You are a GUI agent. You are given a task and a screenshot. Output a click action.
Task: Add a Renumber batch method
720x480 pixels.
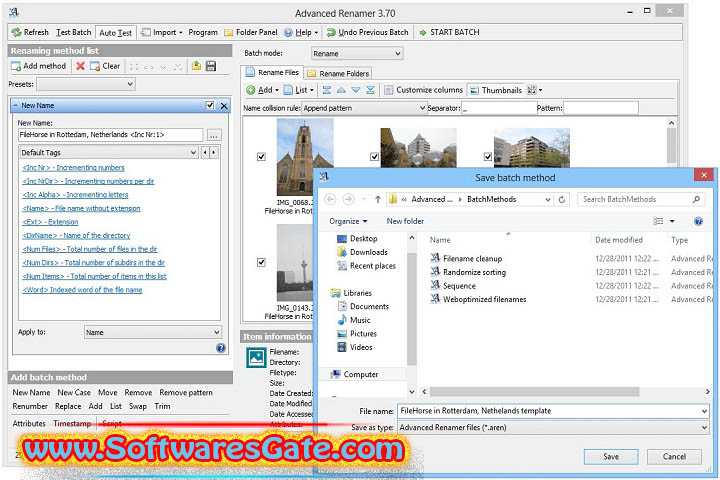pos(30,406)
